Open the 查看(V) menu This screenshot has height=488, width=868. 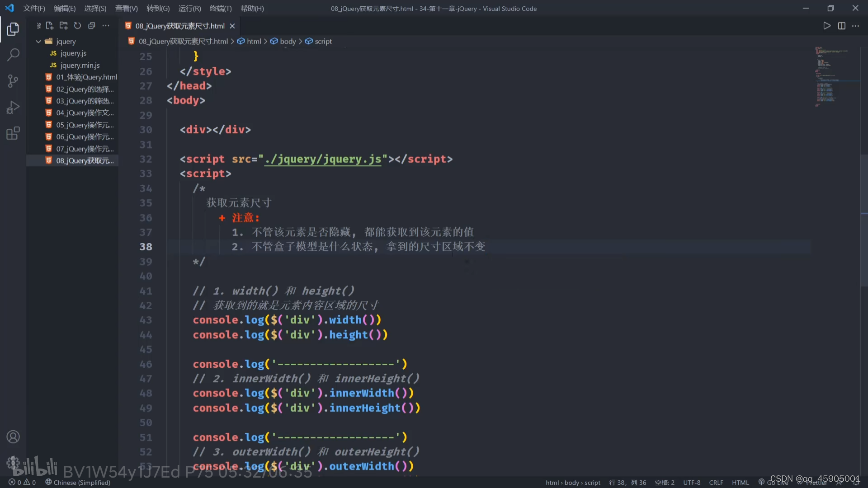pyautogui.click(x=126, y=9)
